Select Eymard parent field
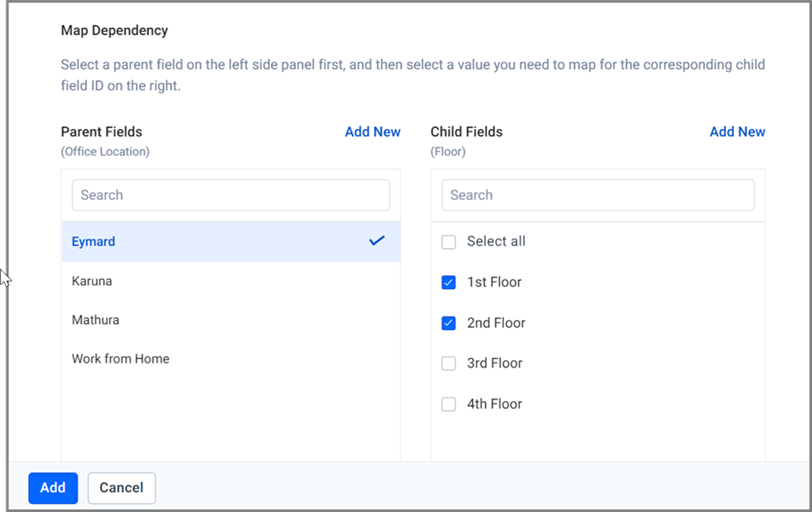The width and height of the screenshot is (812, 512). click(231, 242)
